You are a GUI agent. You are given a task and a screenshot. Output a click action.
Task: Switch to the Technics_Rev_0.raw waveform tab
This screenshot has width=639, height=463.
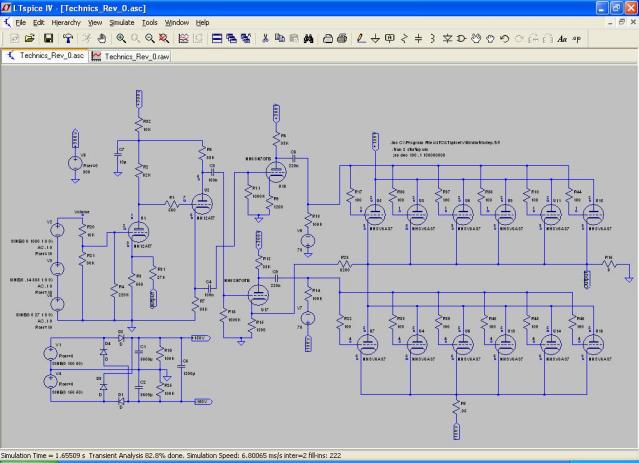[130, 56]
